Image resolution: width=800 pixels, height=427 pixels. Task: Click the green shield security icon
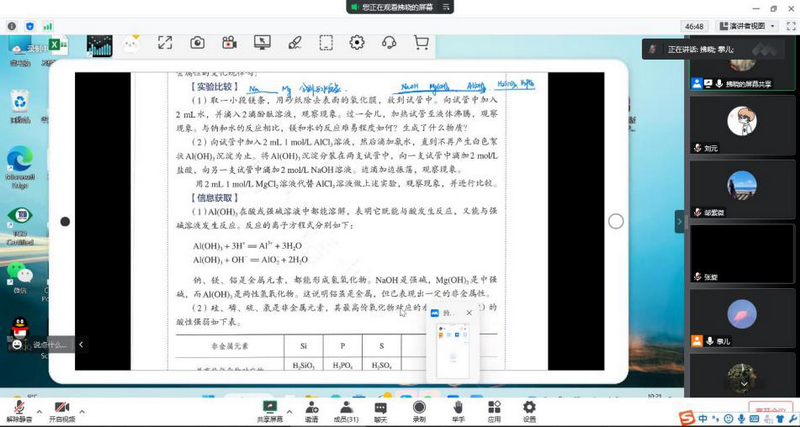[32, 25]
